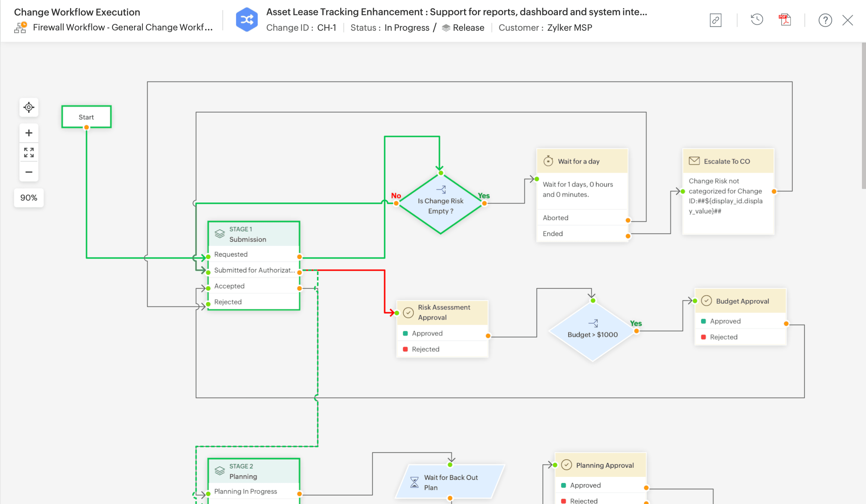
Task: Copy link using the chain icon
Action: click(x=715, y=20)
